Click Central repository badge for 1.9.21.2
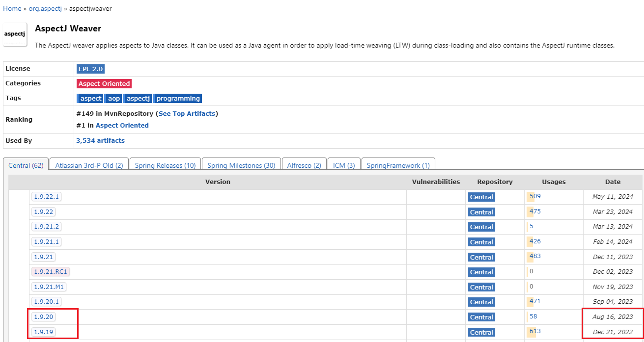 481,227
